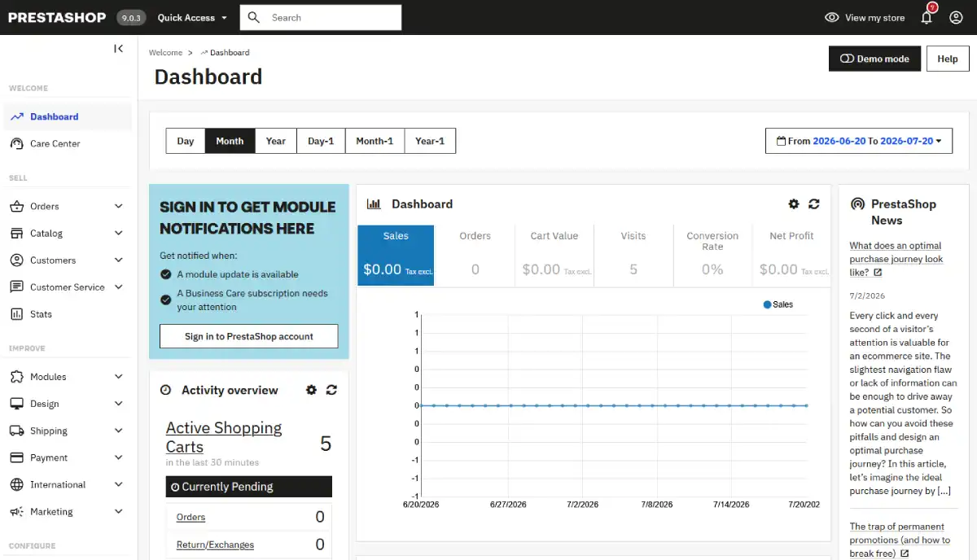Show the Orders metric tab in chart
This screenshot has height=560, width=977.
pyautogui.click(x=475, y=256)
